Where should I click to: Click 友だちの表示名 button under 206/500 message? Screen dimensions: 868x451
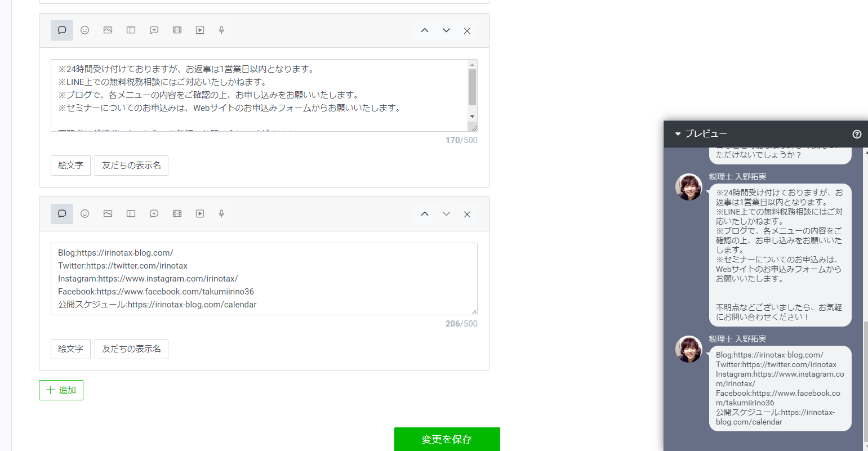(x=131, y=349)
